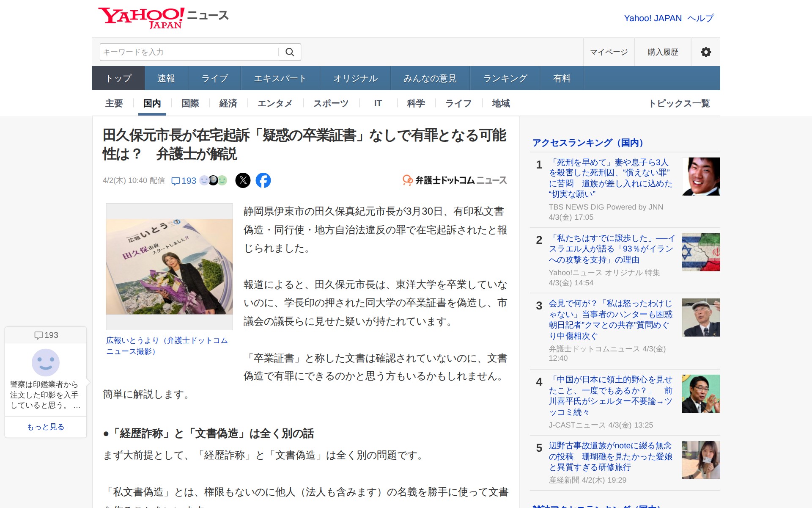This screenshot has height=508, width=812.
Task: Open the ランキング tab
Action: click(x=505, y=78)
